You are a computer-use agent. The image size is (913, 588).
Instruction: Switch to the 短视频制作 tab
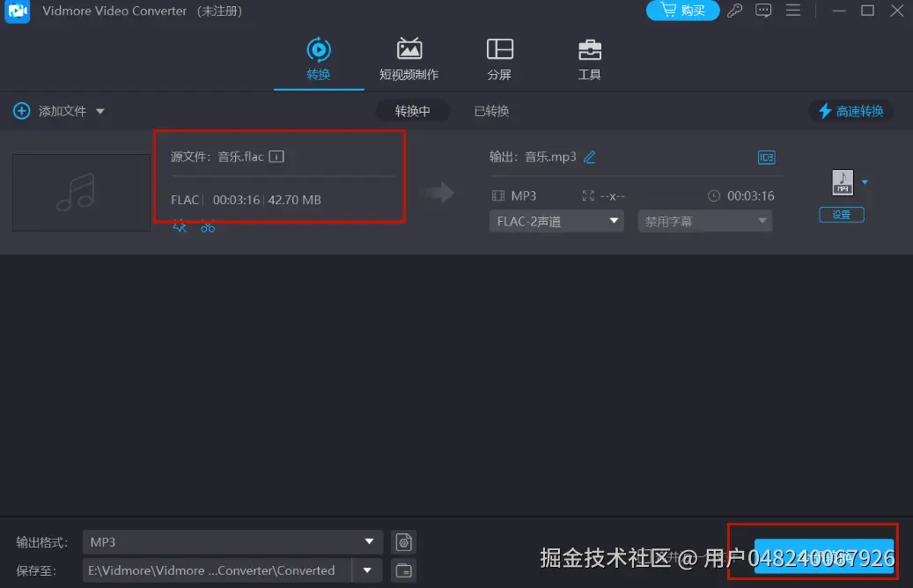click(409, 59)
